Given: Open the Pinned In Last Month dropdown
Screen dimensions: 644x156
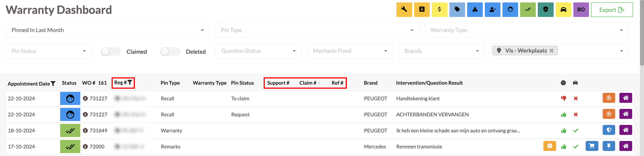Looking at the screenshot, I should point(107,30).
